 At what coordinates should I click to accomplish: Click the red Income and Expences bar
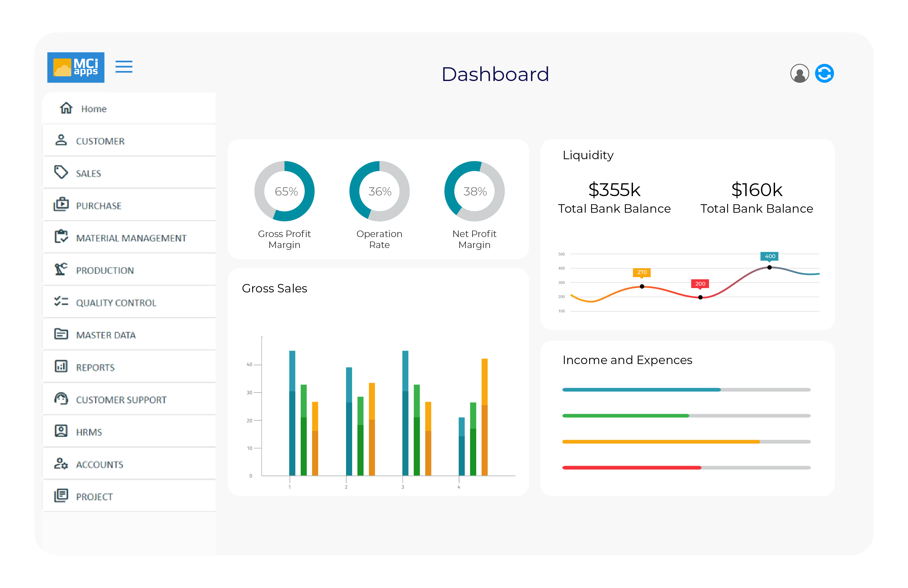point(631,468)
